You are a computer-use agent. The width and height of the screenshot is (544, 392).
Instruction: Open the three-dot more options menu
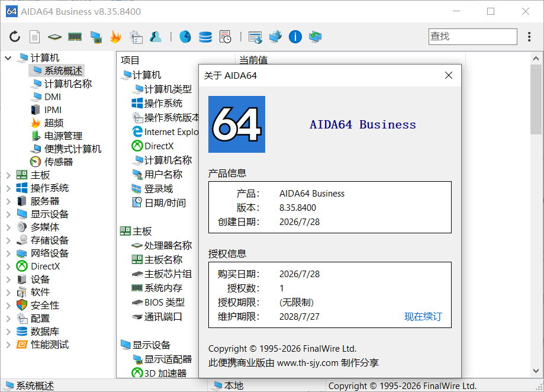(529, 37)
